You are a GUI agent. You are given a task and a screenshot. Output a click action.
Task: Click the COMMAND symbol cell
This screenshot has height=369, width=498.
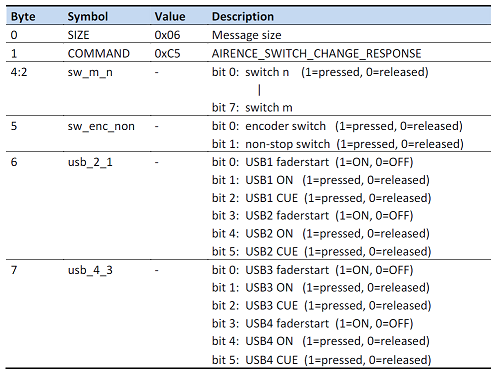pos(99,54)
